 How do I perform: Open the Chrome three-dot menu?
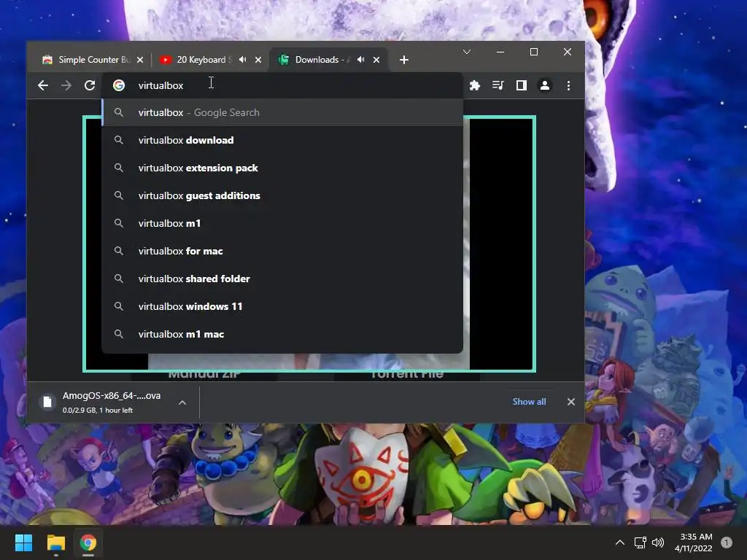(x=568, y=86)
